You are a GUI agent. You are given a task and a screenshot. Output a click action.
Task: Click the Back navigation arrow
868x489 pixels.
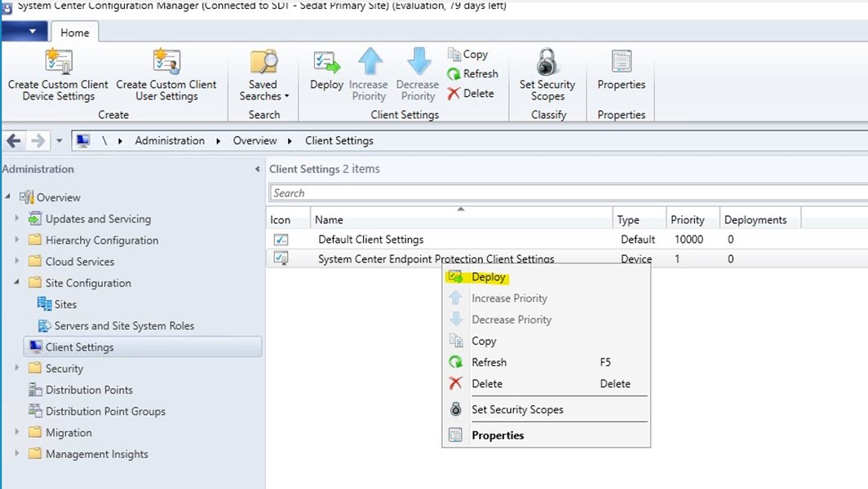click(14, 141)
